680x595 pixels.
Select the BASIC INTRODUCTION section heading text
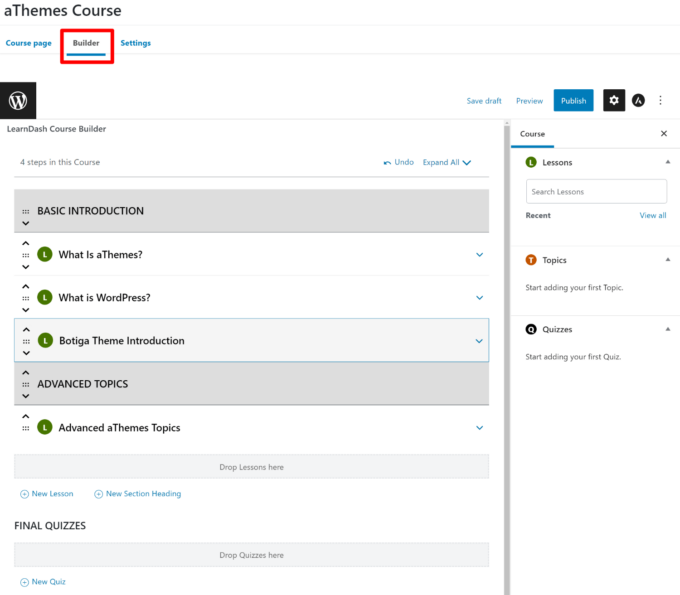[x=90, y=211]
